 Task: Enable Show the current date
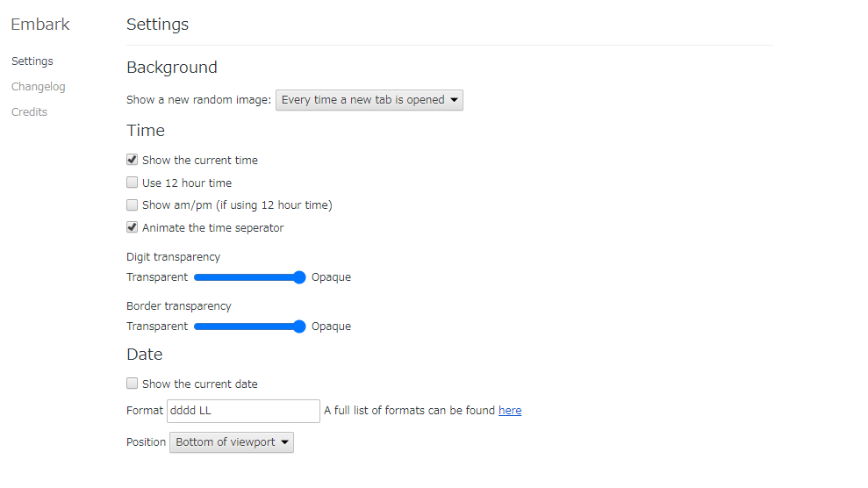tap(132, 384)
